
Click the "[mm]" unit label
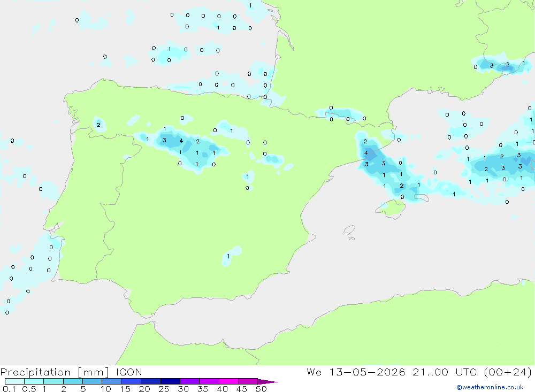tap(94, 372)
